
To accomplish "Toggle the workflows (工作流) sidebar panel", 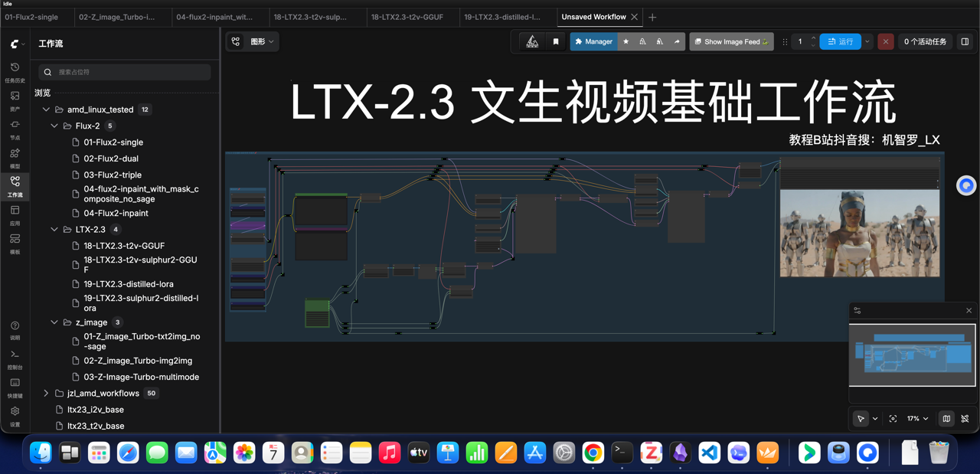I will (x=15, y=186).
